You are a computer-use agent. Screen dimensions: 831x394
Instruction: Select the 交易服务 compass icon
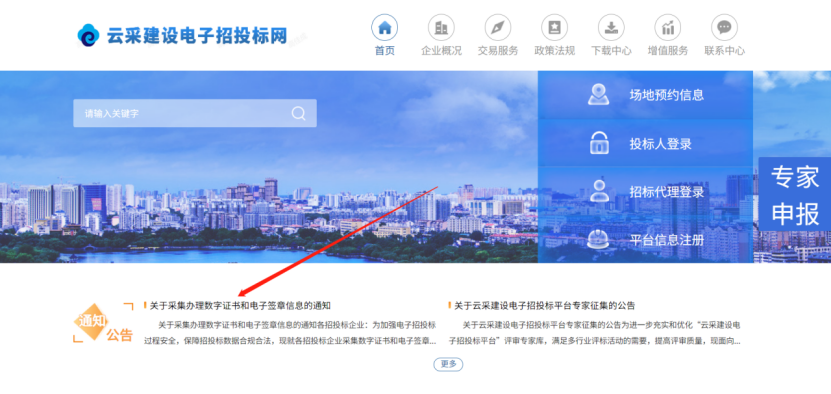(498, 28)
